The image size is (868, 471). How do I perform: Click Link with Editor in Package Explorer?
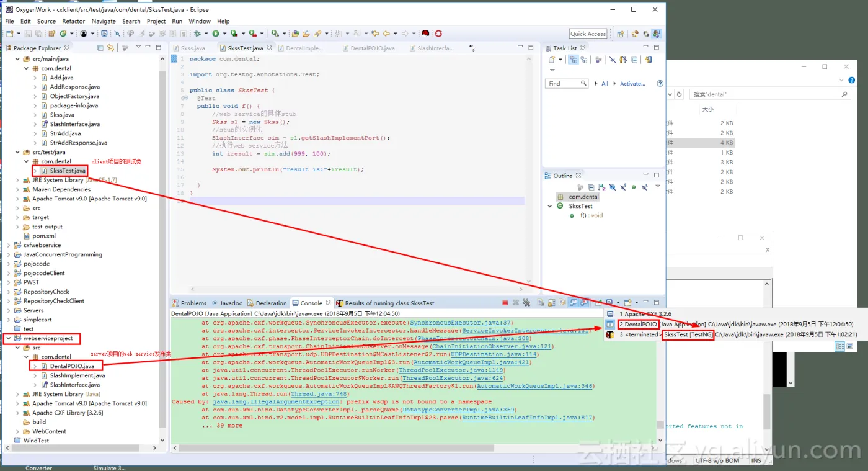(x=110, y=48)
